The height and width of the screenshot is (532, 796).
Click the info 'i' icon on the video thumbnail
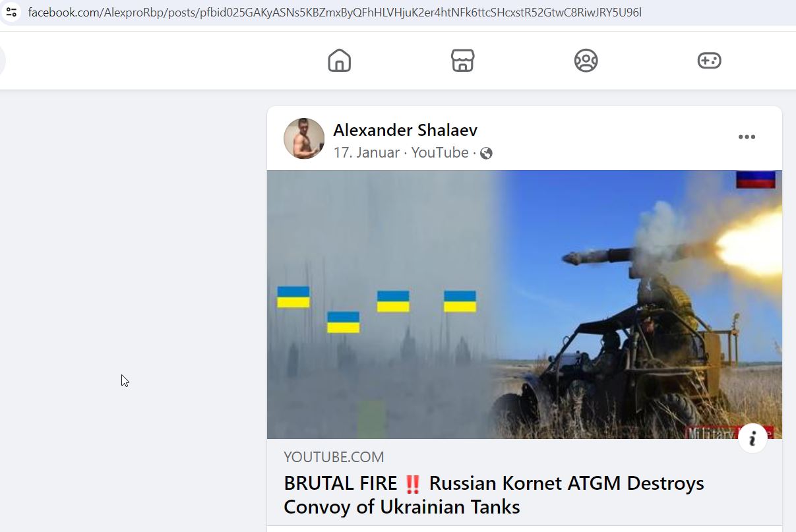click(x=752, y=438)
